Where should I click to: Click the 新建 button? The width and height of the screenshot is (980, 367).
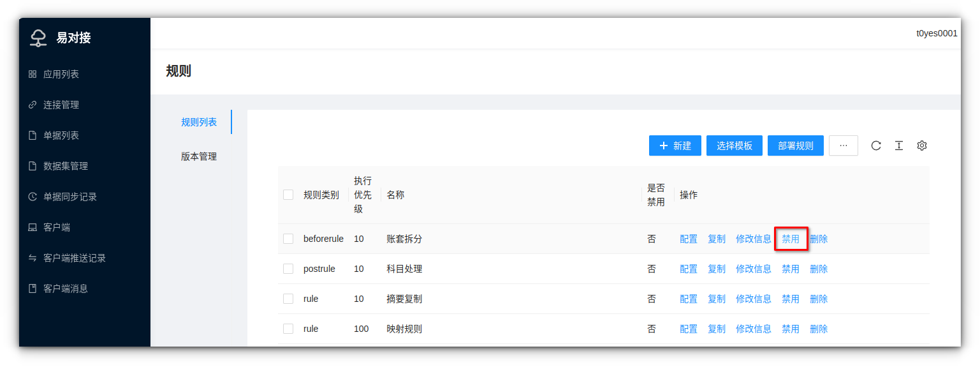click(675, 146)
